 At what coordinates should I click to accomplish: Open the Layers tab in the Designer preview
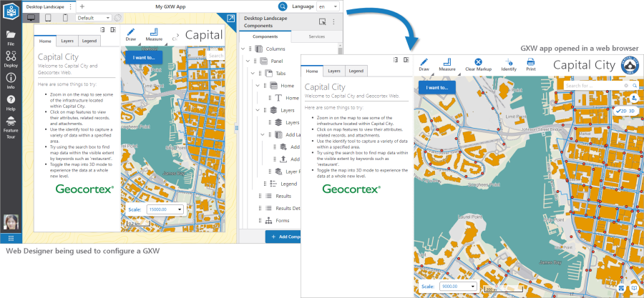tap(67, 41)
